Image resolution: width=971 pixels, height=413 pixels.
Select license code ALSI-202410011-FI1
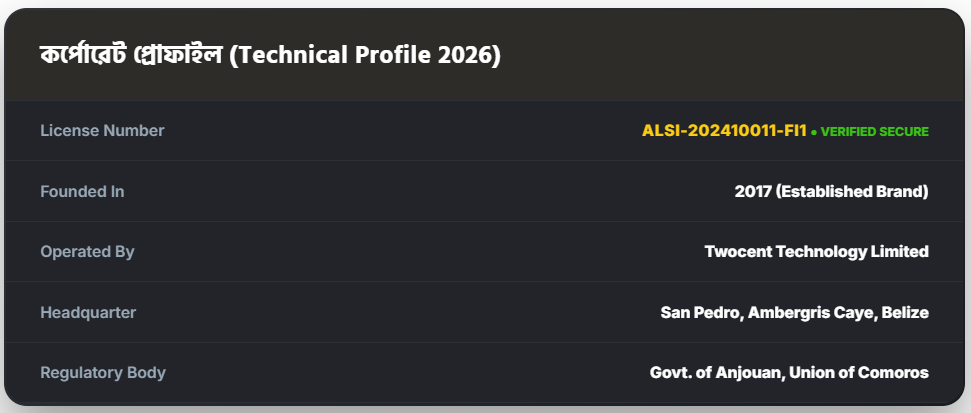click(724, 131)
